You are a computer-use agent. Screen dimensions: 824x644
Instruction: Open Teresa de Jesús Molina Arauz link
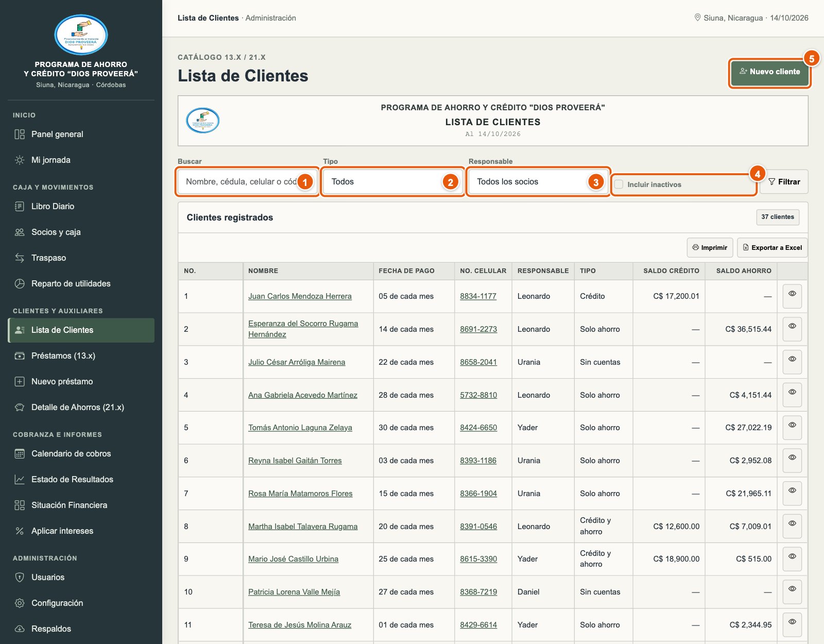pyautogui.click(x=300, y=625)
